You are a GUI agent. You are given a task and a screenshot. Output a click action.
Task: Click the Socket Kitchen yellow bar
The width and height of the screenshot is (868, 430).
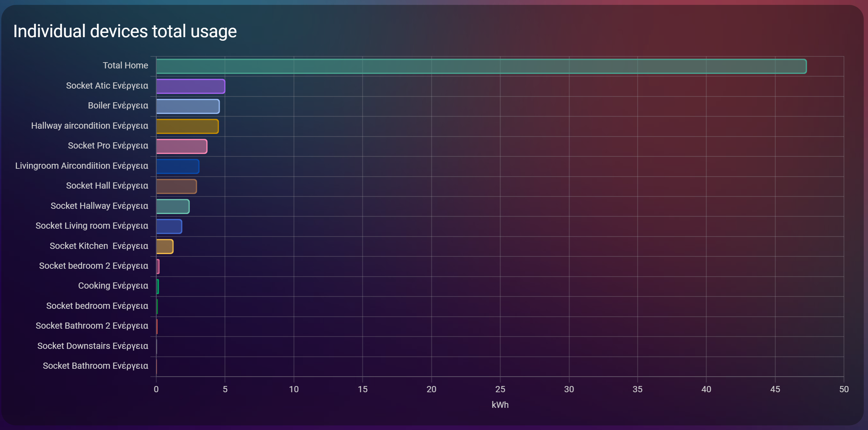click(x=164, y=247)
